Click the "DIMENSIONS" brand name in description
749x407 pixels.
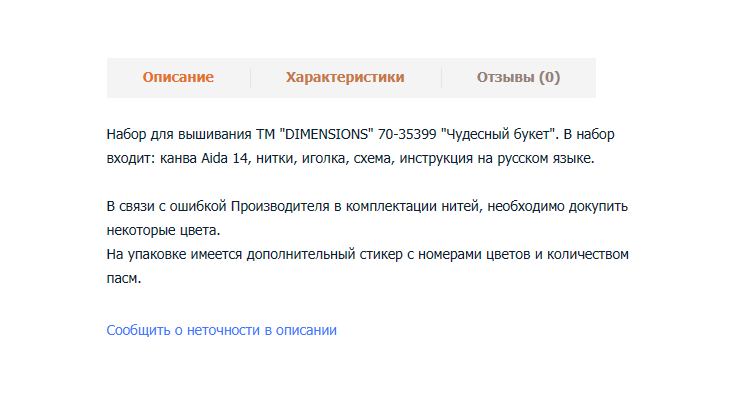336,133
